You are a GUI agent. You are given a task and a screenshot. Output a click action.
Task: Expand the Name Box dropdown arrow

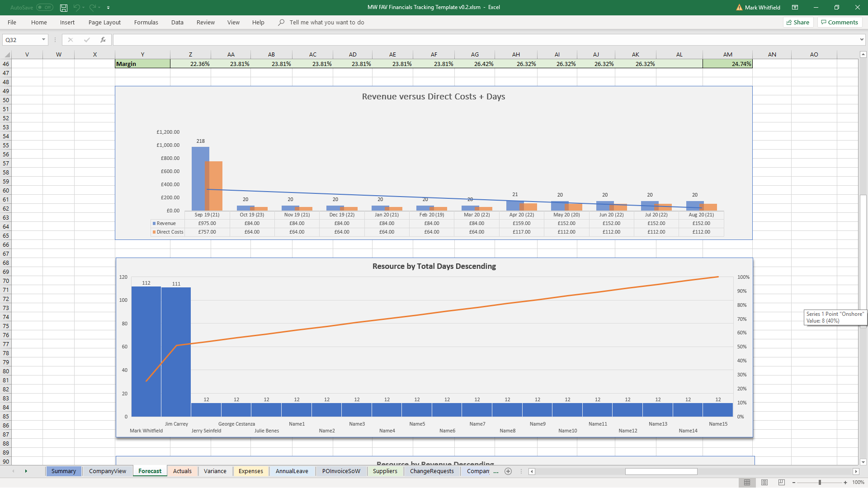[43, 40]
